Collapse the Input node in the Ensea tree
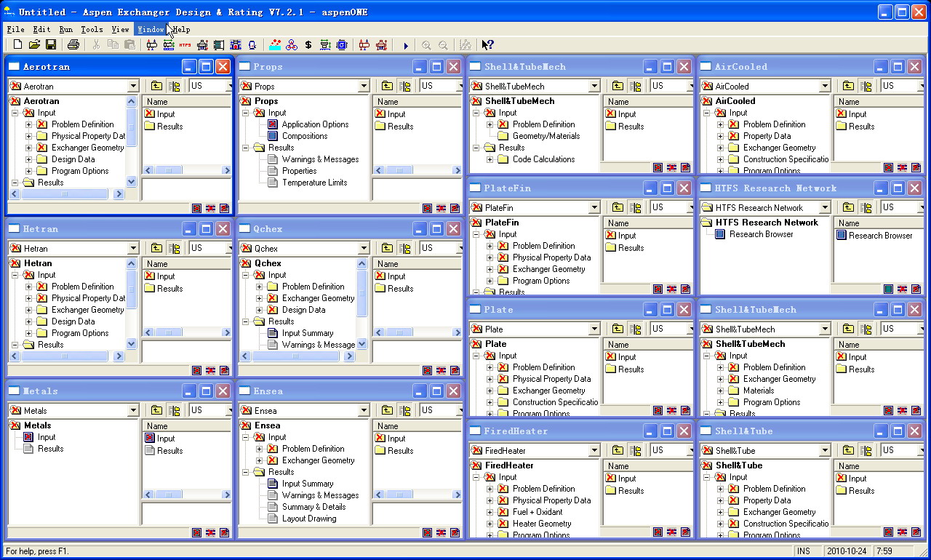Screen dimensions: 931x560 click(247, 437)
